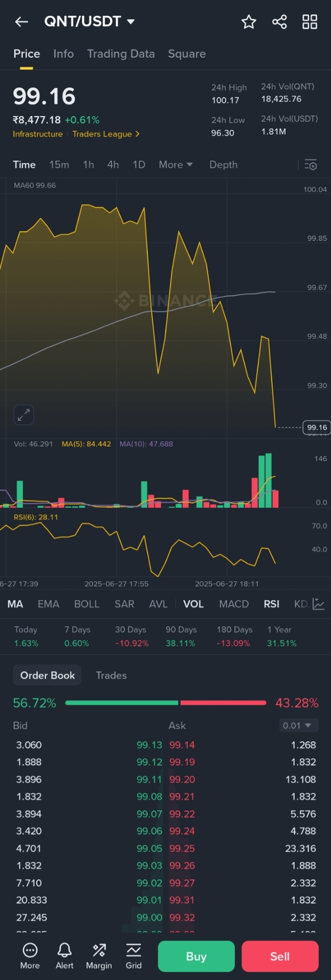Switch to Depth chart view
331x980 pixels.
(224, 165)
